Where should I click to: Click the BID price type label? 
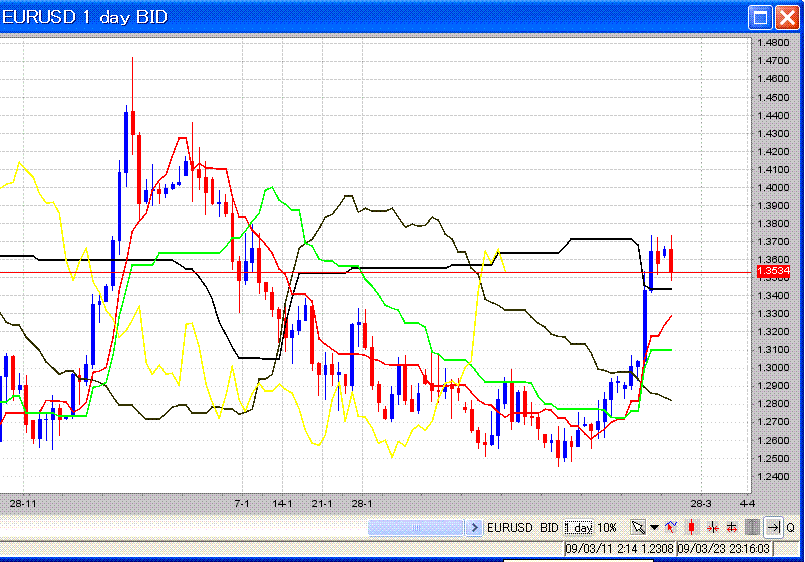click(x=549, y=527)
